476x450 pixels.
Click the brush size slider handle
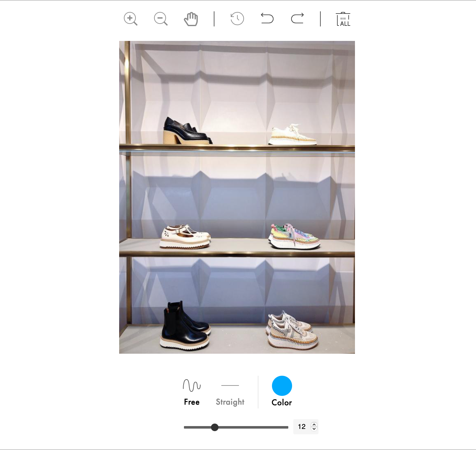point(215,427)
